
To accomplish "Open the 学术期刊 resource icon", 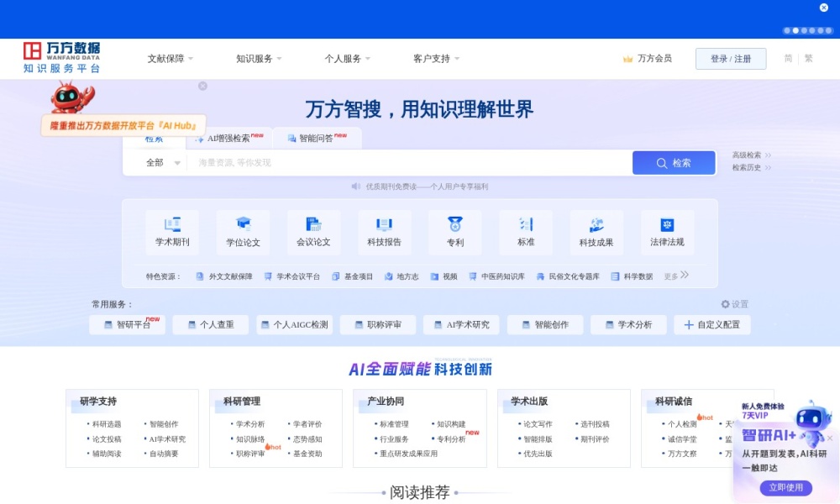I will [172, 232].
